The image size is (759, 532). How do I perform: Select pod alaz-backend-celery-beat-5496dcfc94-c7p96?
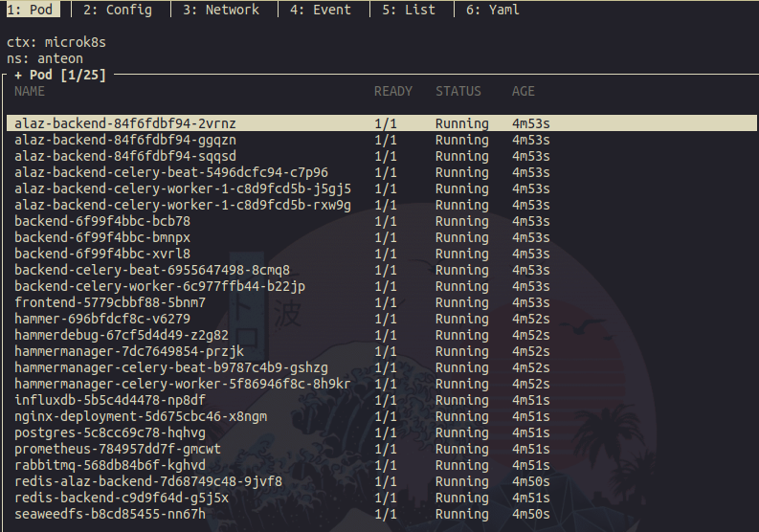click(382, 172)
